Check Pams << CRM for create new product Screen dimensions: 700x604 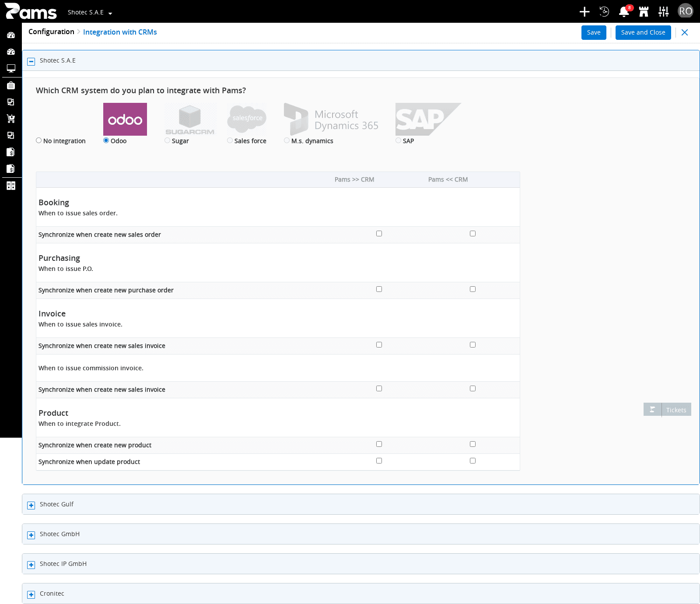[x=473, y=444]
